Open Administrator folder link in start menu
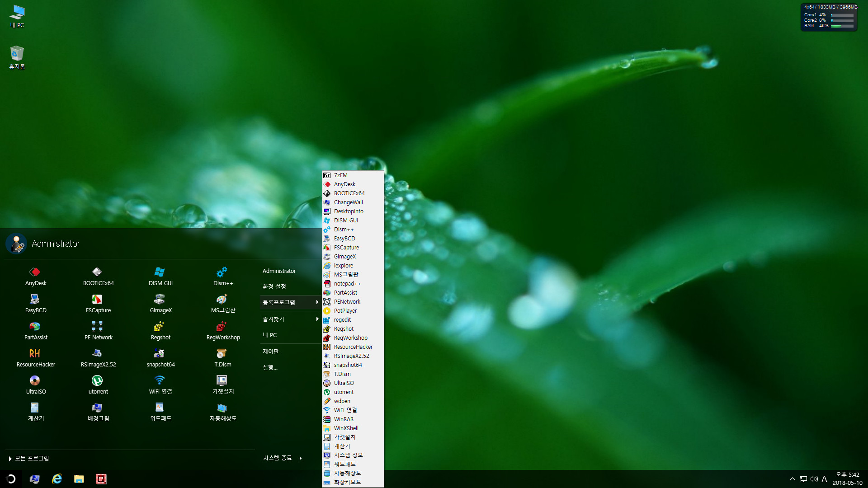Screen dimensions: 868x488 tap(279, 271)
